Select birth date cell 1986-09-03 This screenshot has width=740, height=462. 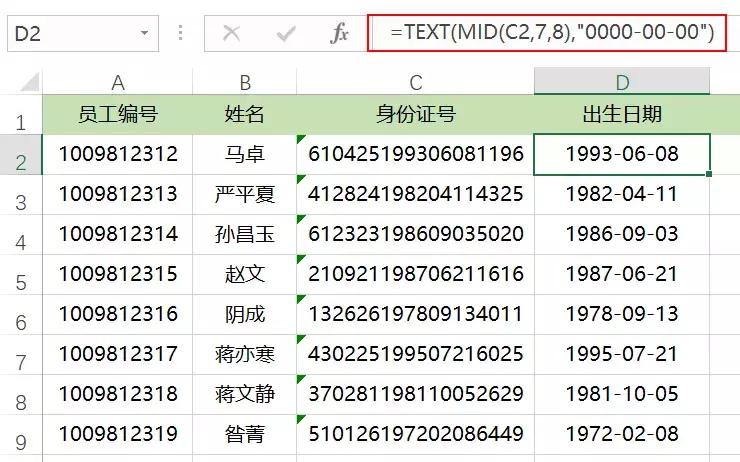click(x=622, y=235)
